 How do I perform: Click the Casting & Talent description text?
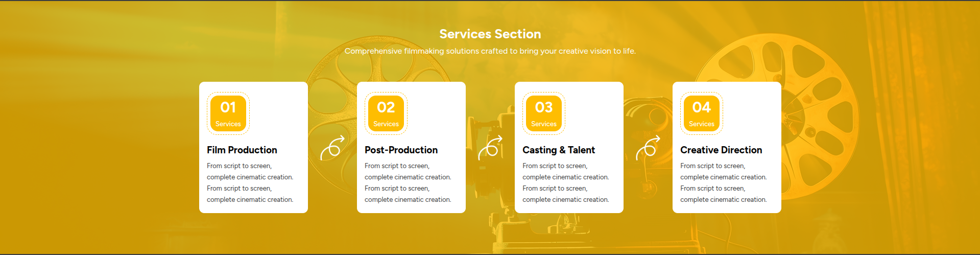[x=565, y=182]
